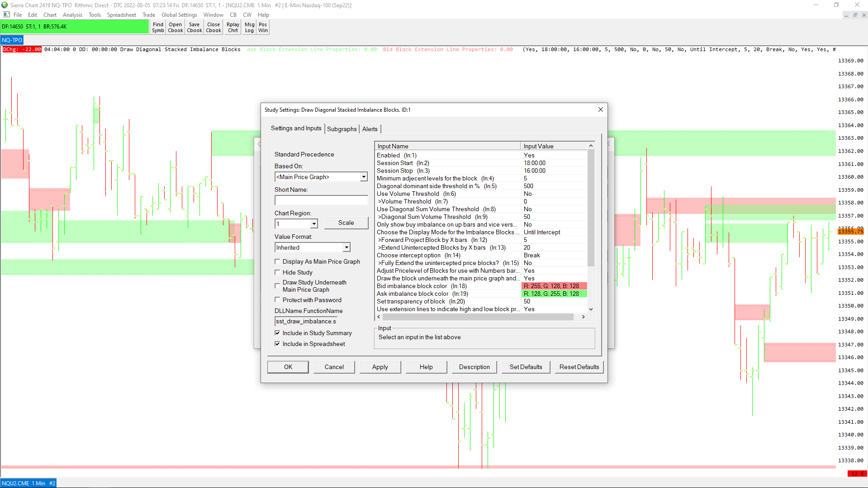Click the Open Cbook toolbar button
The height and width of the screenshot is (488, 868).
pos(175,28)
